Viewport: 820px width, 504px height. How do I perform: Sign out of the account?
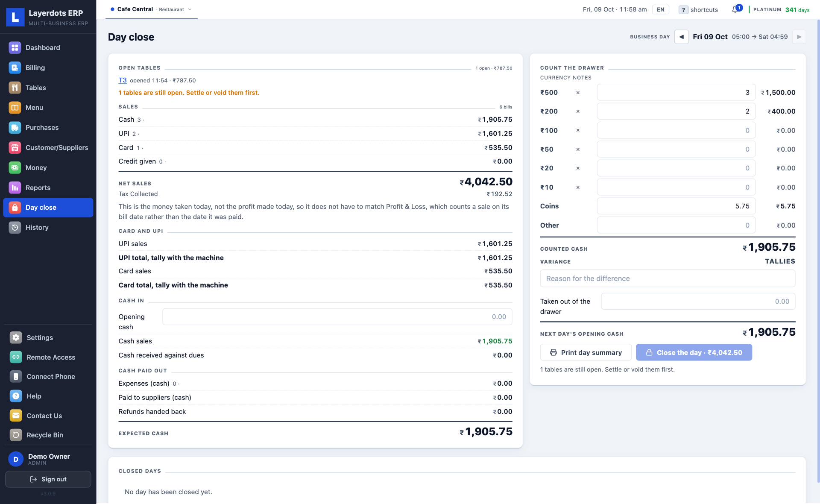tap(48, 479)
